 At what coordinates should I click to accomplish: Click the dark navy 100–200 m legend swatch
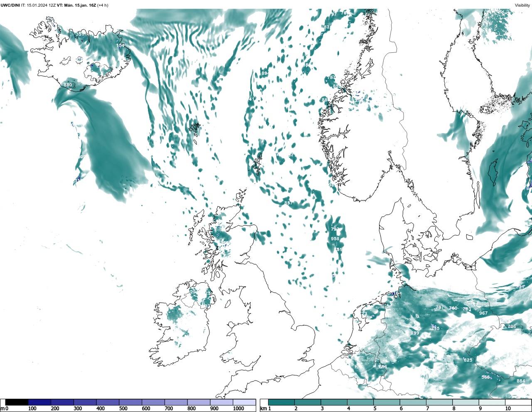point(39,402)
